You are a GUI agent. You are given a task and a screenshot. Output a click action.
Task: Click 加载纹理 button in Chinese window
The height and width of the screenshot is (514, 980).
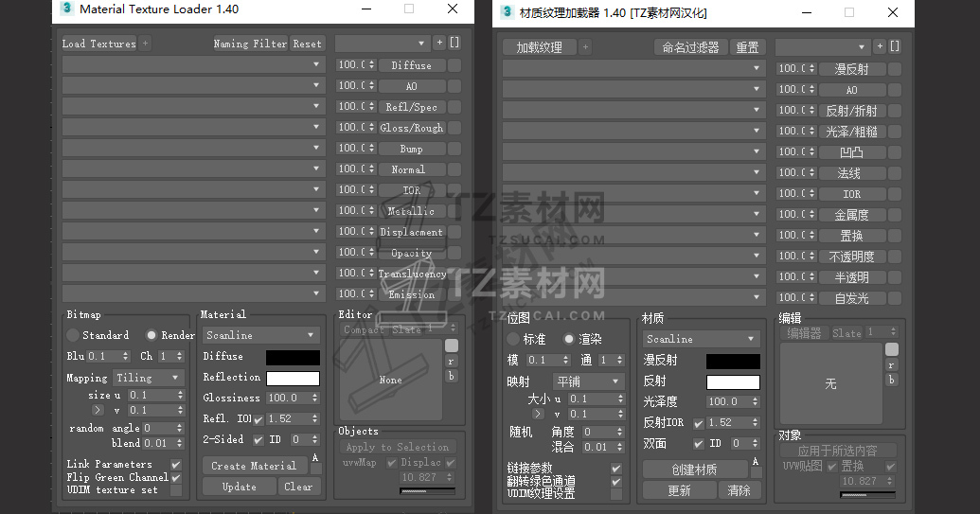pyautogui.click(x=539, y=47)
